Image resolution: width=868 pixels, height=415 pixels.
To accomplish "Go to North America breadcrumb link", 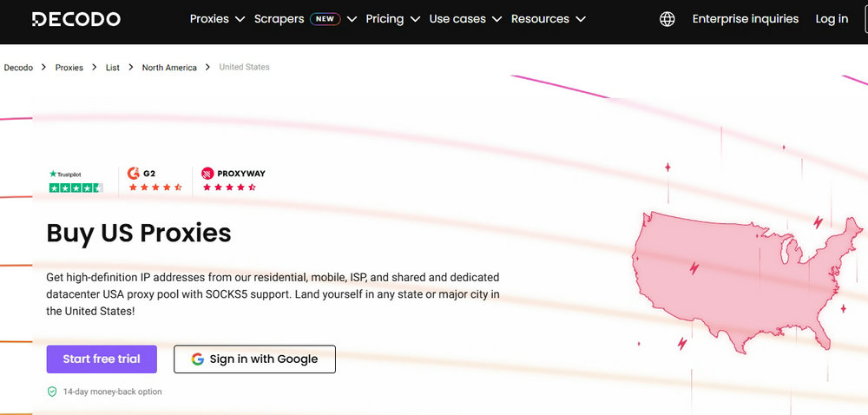I will pyautogui.click(x=169, y=68).
